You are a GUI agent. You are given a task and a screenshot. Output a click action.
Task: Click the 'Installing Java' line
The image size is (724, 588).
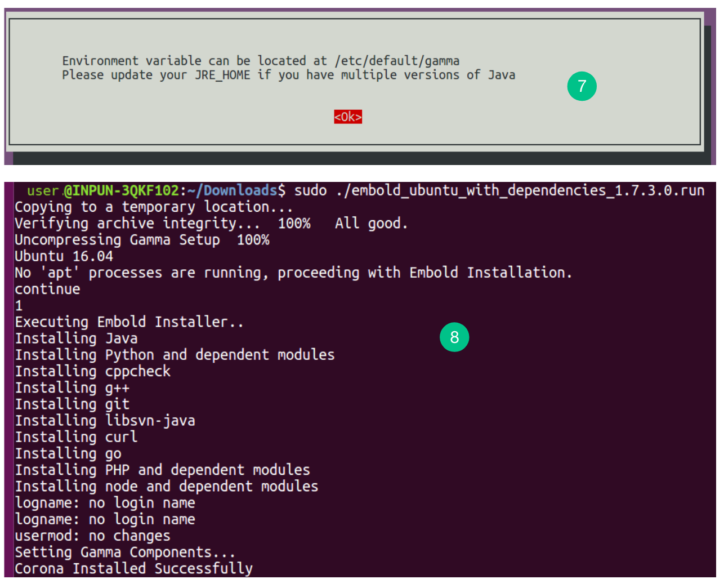[x=76, y=338]
